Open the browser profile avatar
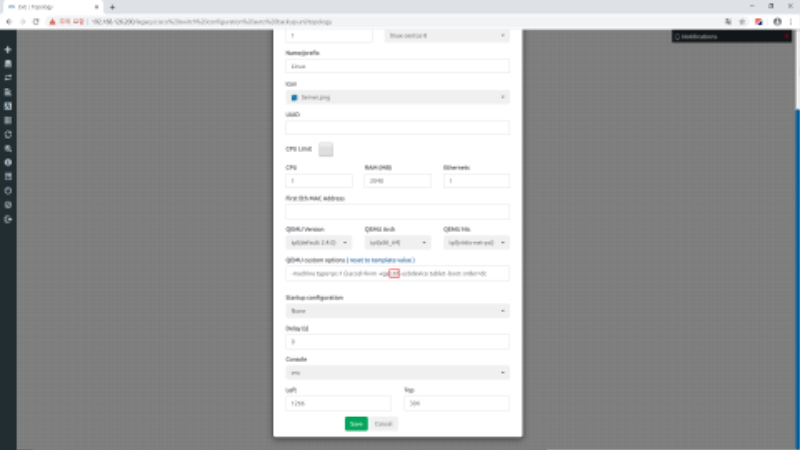The image size is (800, 450). click(777, 21)
